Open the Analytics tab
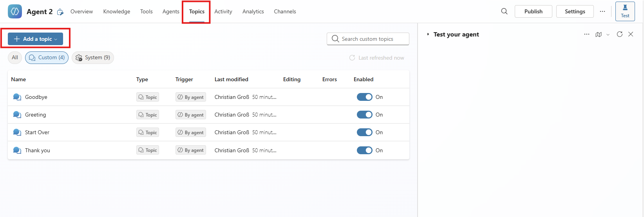This screenshot has width=644, height=217. pos(253,11)
